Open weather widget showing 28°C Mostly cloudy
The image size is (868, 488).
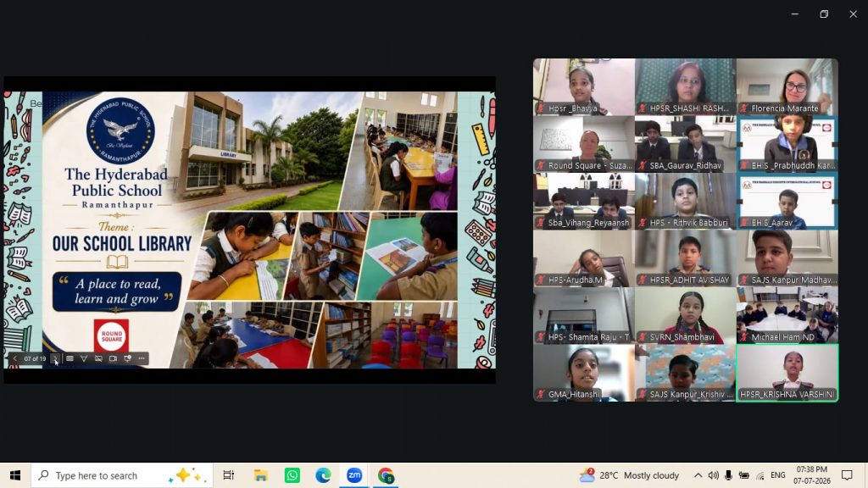click(629, 475)
